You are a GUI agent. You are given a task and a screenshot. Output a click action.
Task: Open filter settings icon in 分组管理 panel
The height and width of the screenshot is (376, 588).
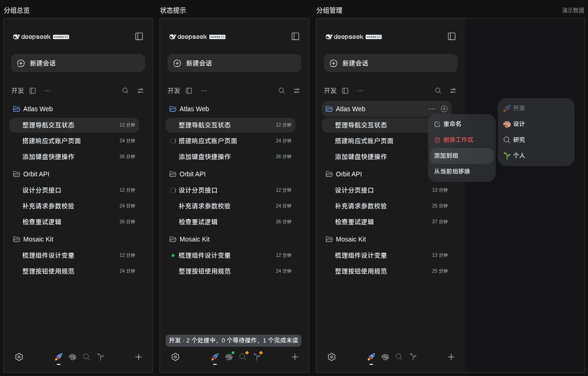pyautogui.click(x=453, y=91)
